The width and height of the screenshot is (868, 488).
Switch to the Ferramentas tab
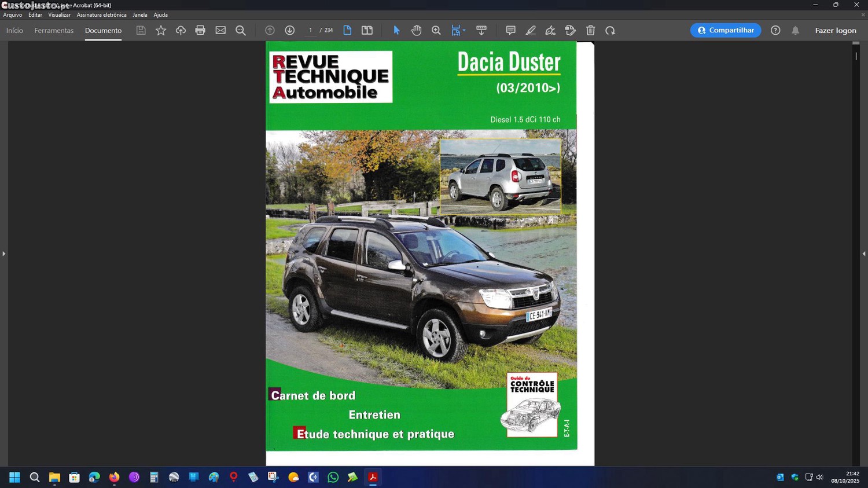click(54, 31)
